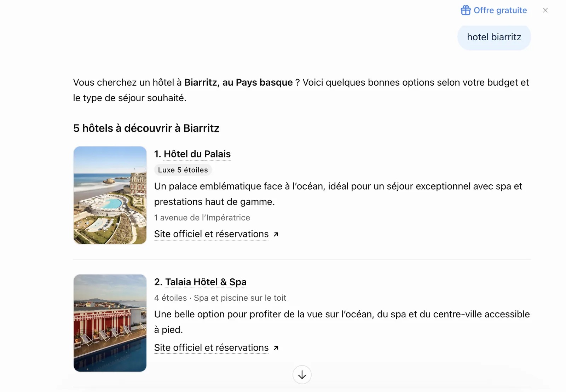Open Talaia Hôtel & Spa official site link
Screen dimensions: 566x392
pyautogui.click(x=212, y=348)
